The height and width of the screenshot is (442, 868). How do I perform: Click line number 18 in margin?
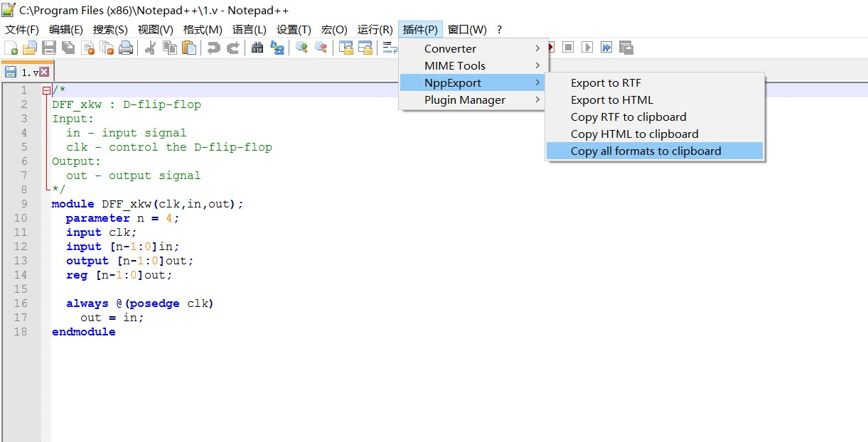click(x=20, y=332)
